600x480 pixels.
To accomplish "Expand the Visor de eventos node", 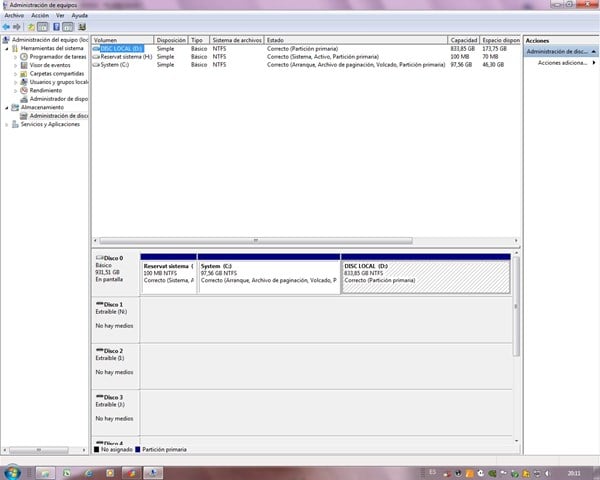I will point(15,65).
